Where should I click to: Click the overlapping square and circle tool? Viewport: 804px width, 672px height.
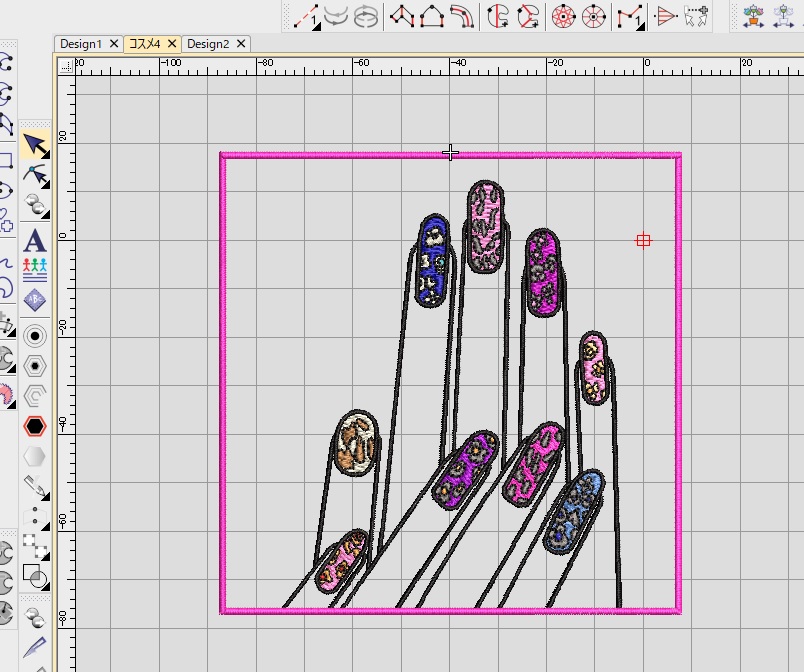tap(35, 577)
